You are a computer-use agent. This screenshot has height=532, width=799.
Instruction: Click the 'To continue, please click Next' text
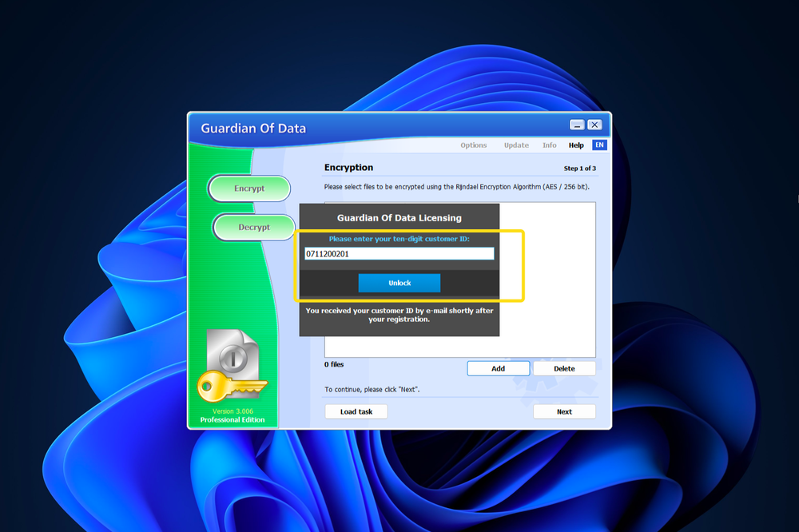pos(372,389)
